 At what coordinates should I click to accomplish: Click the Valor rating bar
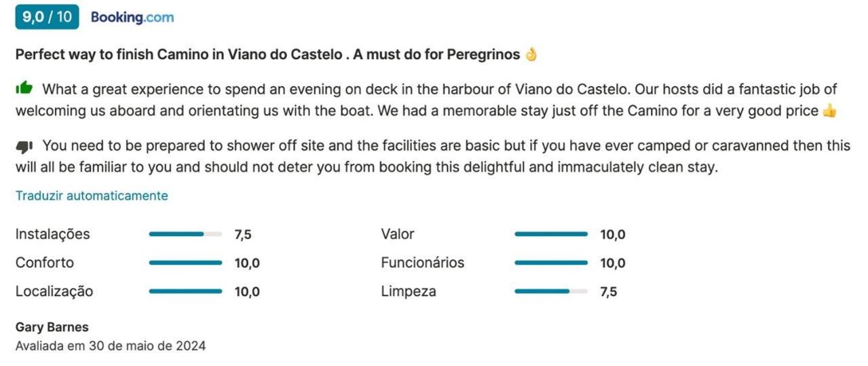[551, 234]
